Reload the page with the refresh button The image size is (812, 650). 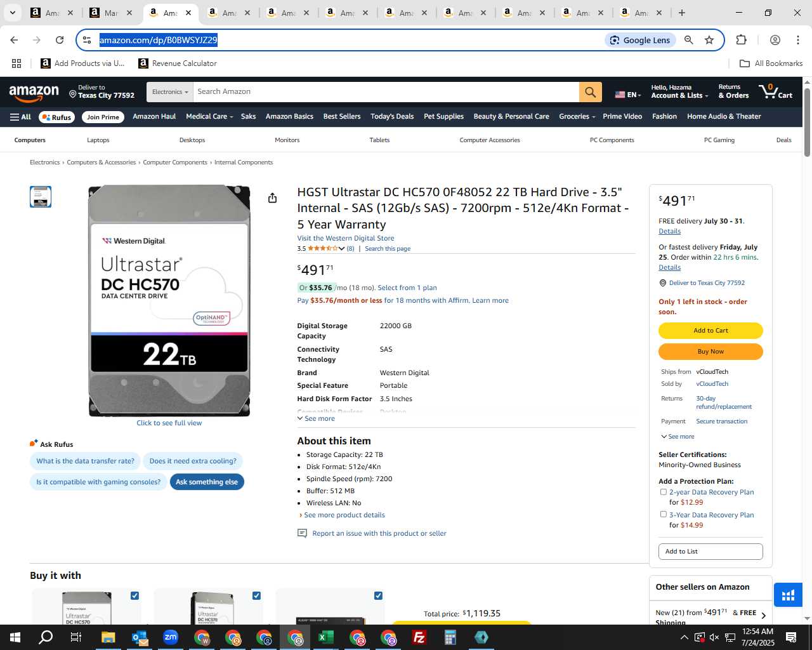pyautogui.click(x=60, y=40)
